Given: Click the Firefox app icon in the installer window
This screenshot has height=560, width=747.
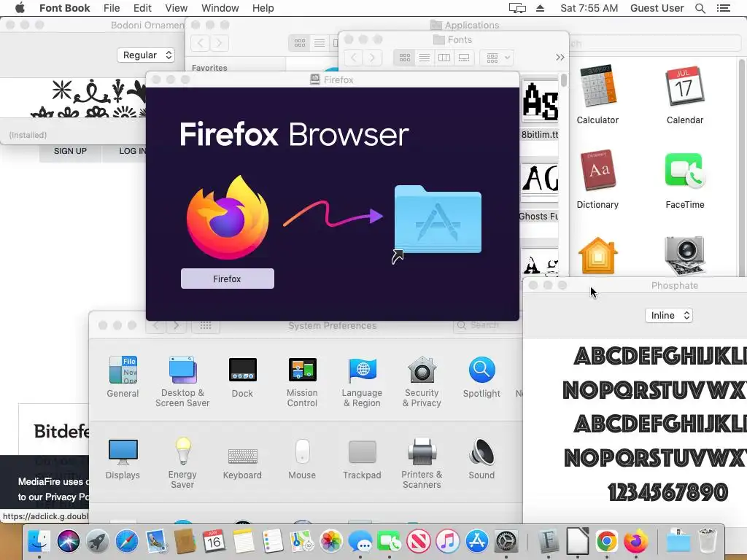Looking at the screenshot, I should pos(228,217).
